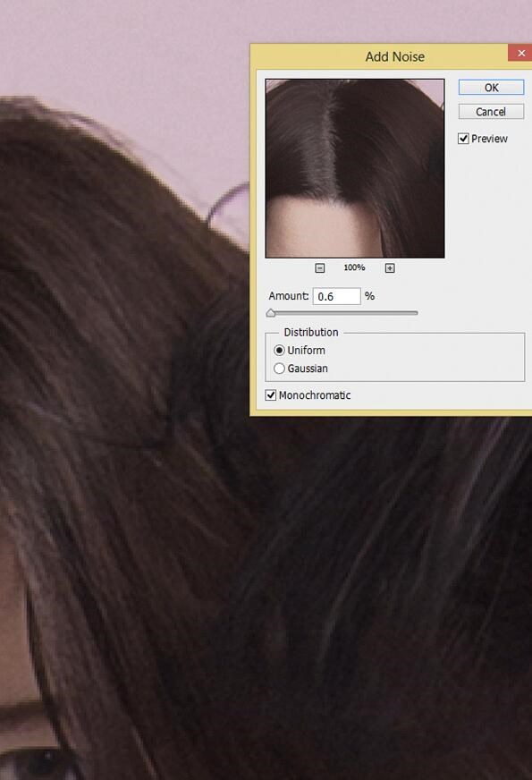Zoom in the noise preview
The image size is (532, 780).
tap(390, 268)
